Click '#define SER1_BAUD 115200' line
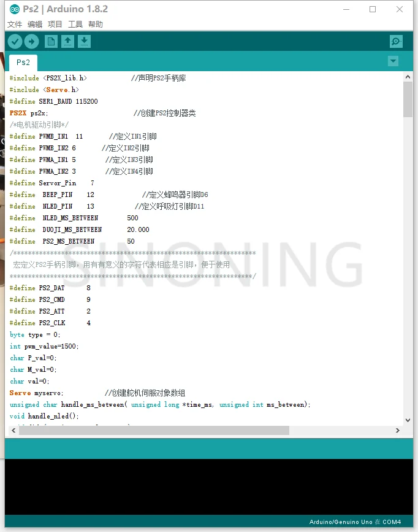Image resolution: width=418 pixels, height=532 pixels. (53, 101)
